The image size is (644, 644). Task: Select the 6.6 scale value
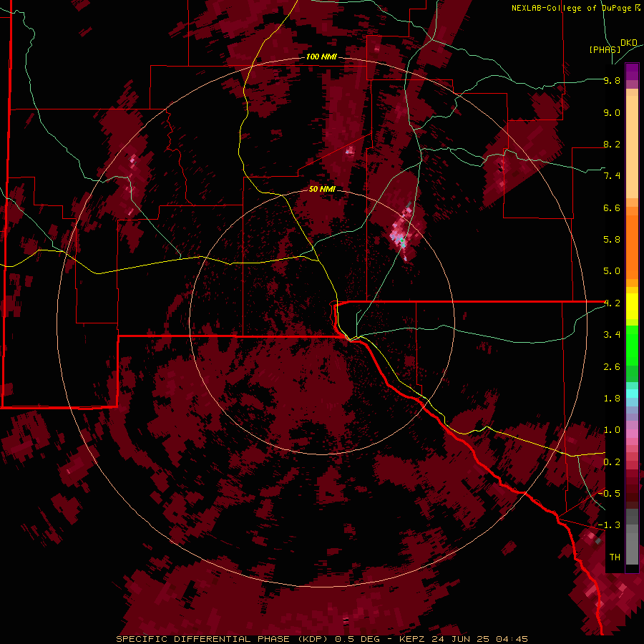(x=612, y=208)
